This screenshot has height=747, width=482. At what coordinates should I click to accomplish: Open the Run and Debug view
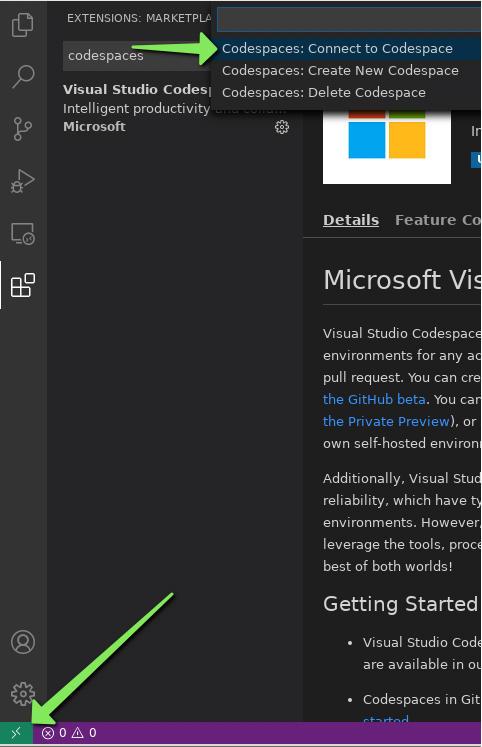tap(22, 181)
